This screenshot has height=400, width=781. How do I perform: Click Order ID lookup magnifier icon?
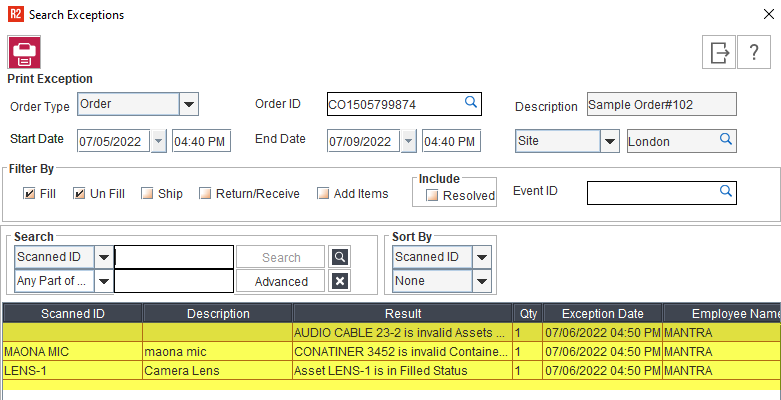point(470,102)
